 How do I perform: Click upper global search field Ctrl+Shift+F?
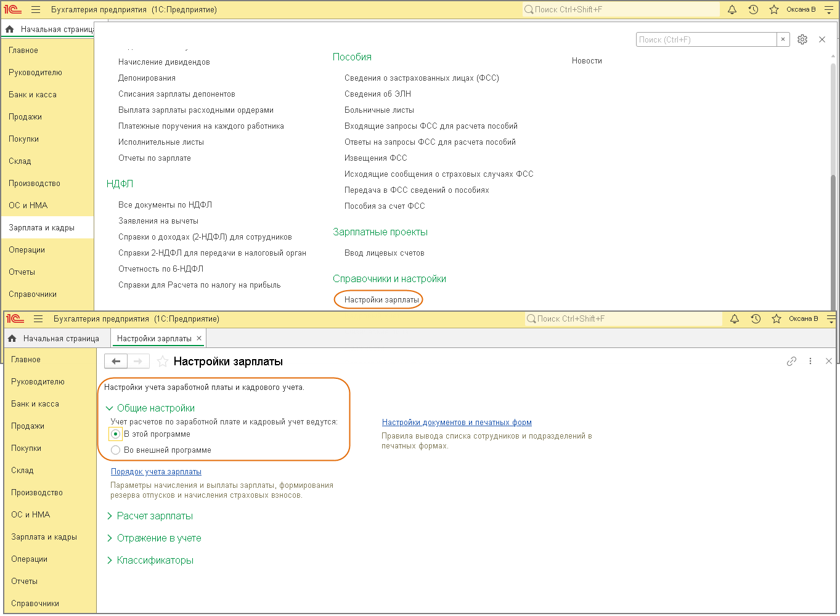[x=621, y=10]
